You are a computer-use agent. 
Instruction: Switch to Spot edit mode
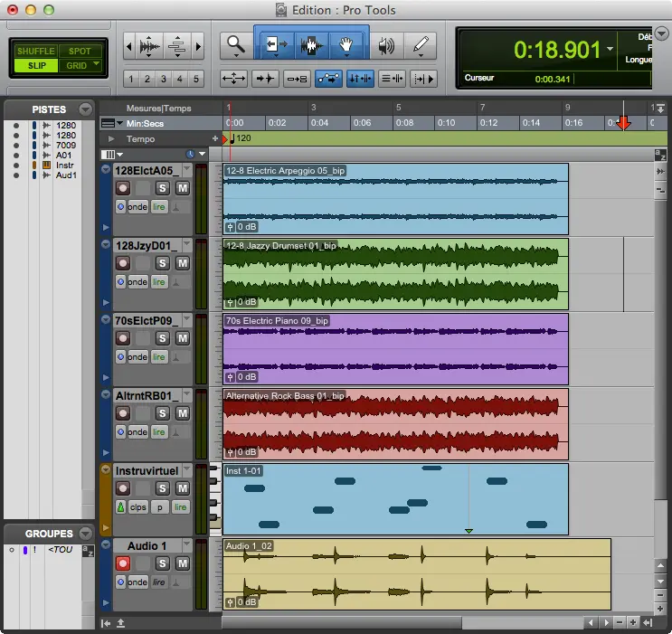[x=80, y=52]
